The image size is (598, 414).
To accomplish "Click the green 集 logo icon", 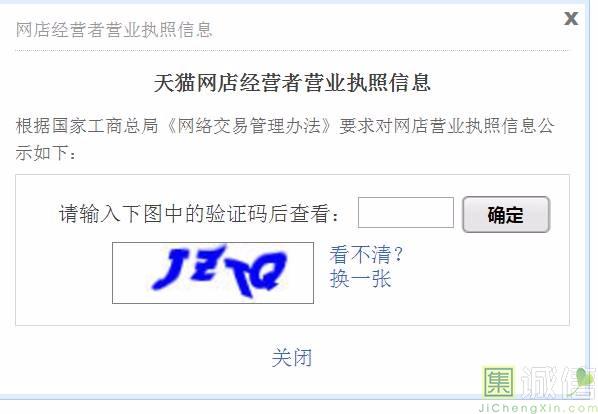I will tap(498, 382).
